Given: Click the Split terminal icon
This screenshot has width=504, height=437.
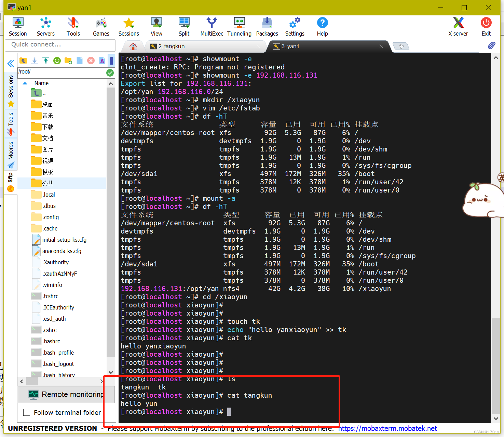Looking at the screenshot, I should [184, 26].
